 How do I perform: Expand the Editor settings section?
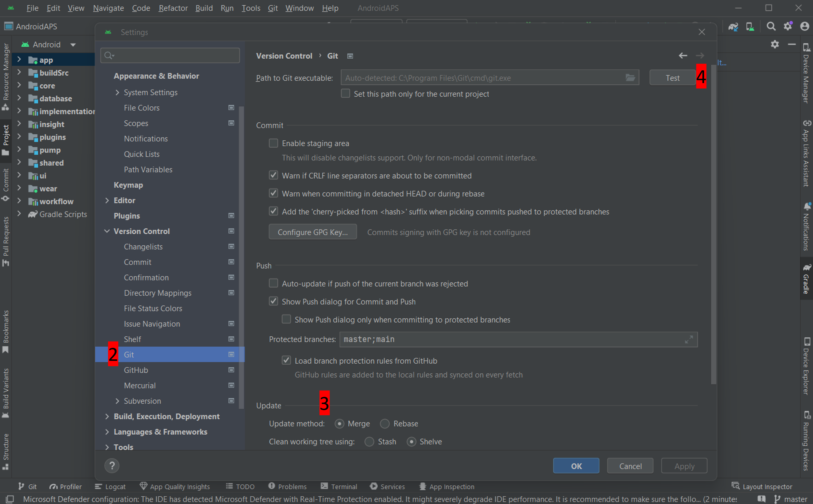pos(107,200)
